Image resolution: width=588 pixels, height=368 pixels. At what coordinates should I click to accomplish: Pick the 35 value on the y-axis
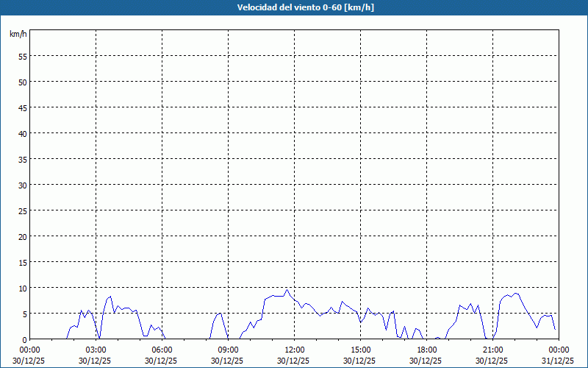click(22, 159)
